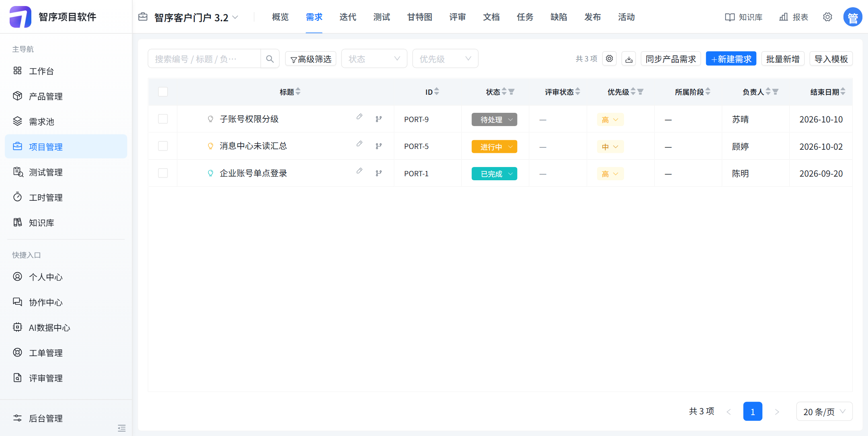The image size is (868, 436).
Task: Sort by 结束日期 column
Action: [843, 92]
